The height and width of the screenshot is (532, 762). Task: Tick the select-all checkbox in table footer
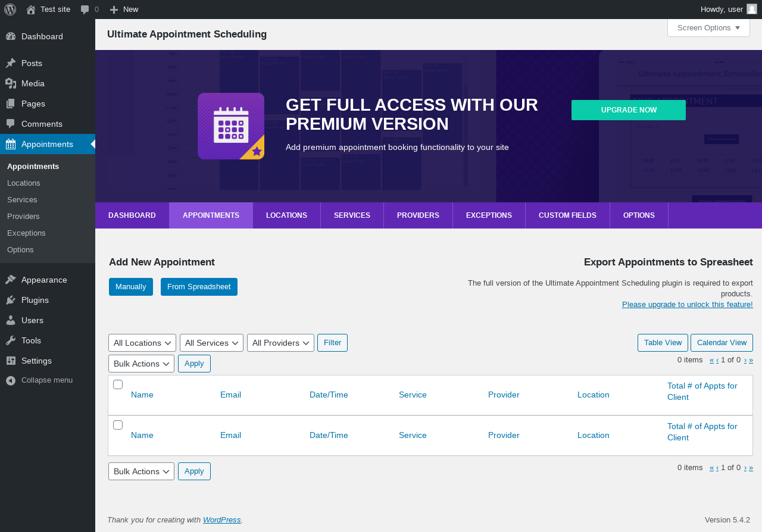coord(118,425)
